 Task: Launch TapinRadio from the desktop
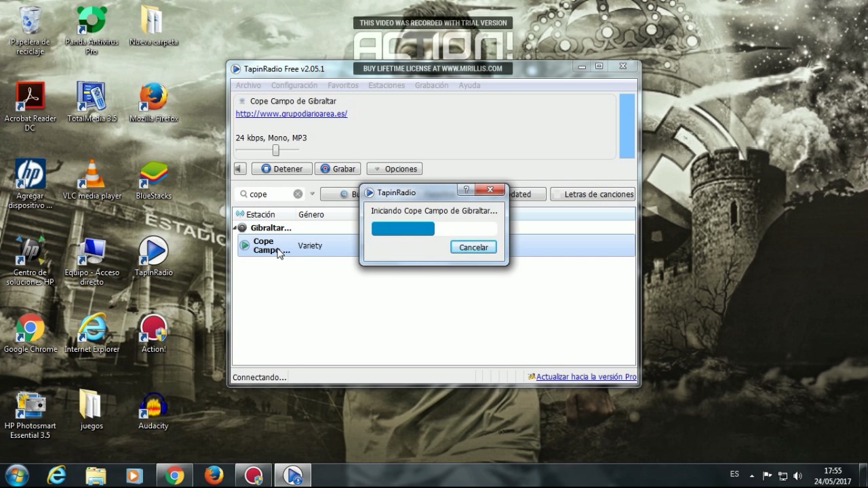pyautogui.click(x=153, y=257)
